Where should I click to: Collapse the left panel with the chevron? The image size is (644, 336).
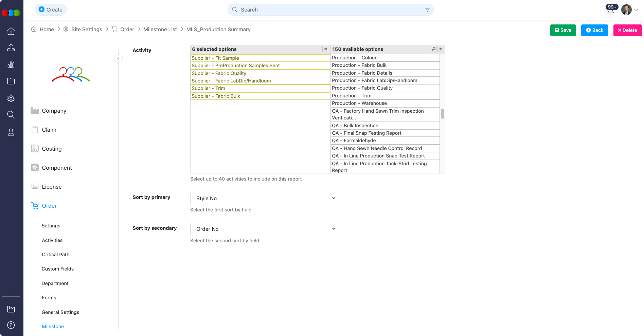click(118, 58)
